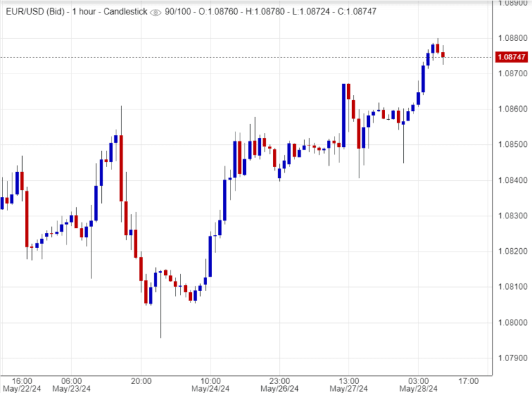Select the current price tag 1.08747

click(x=512, y=57)
